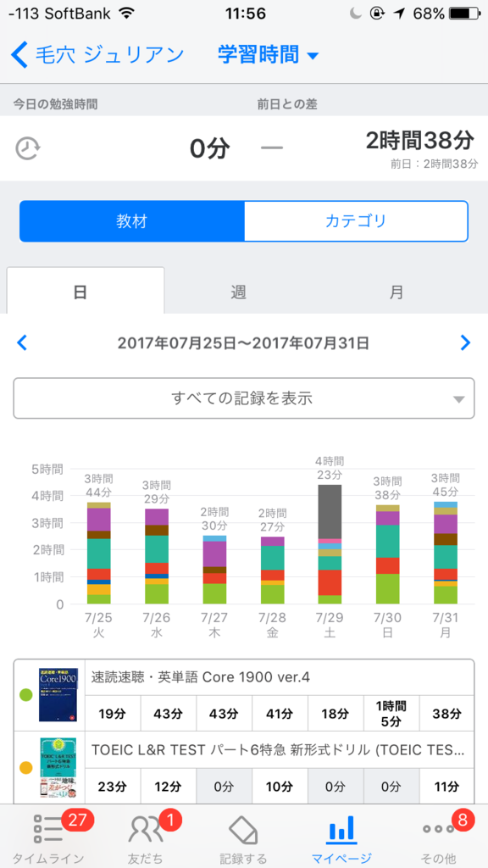Tap the 18分 cell for Core 1900

click(x=335, y=713)
